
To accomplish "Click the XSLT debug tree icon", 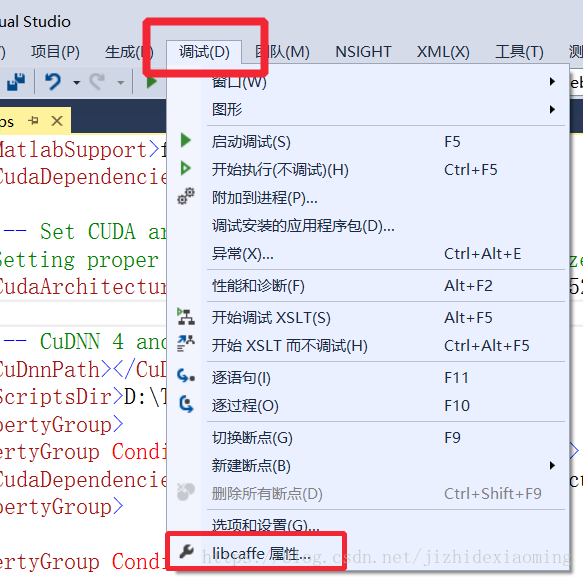I will [186, 316].
